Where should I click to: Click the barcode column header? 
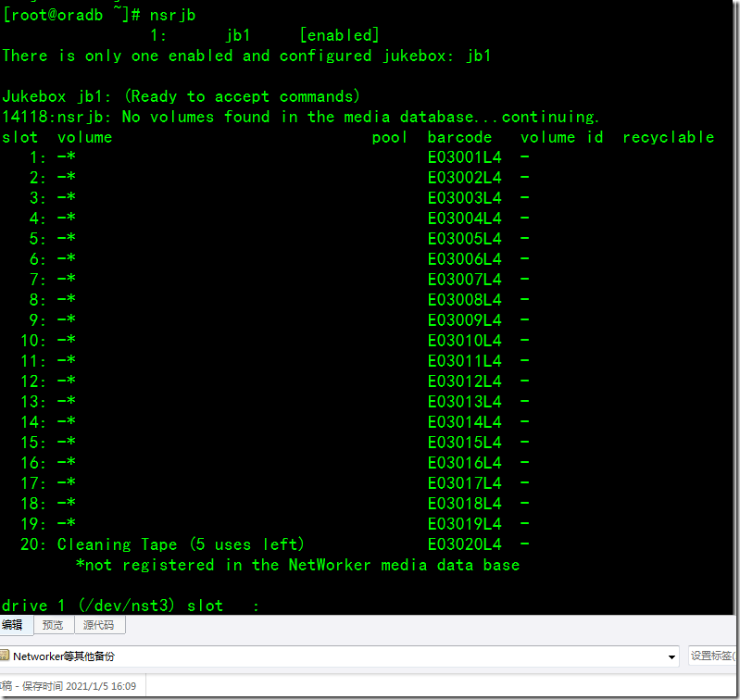[459, 137]
